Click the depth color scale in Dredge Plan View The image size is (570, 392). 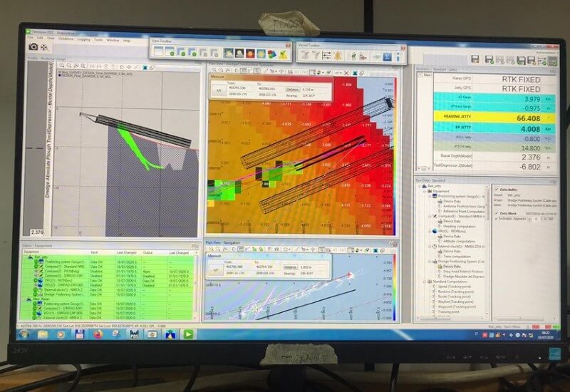coord(395,156)
